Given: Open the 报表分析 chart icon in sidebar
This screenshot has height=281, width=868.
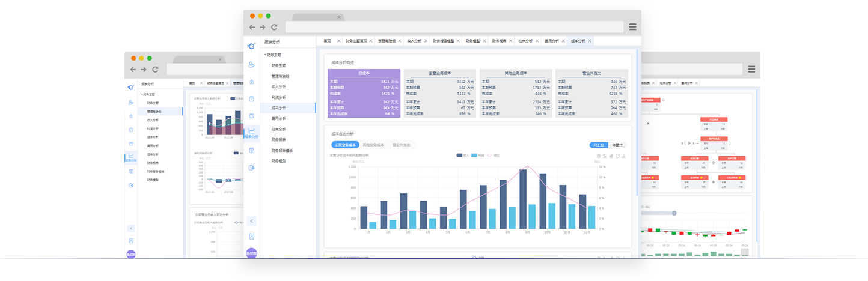Looking at the screenshot, I should (x=251, y=133).
